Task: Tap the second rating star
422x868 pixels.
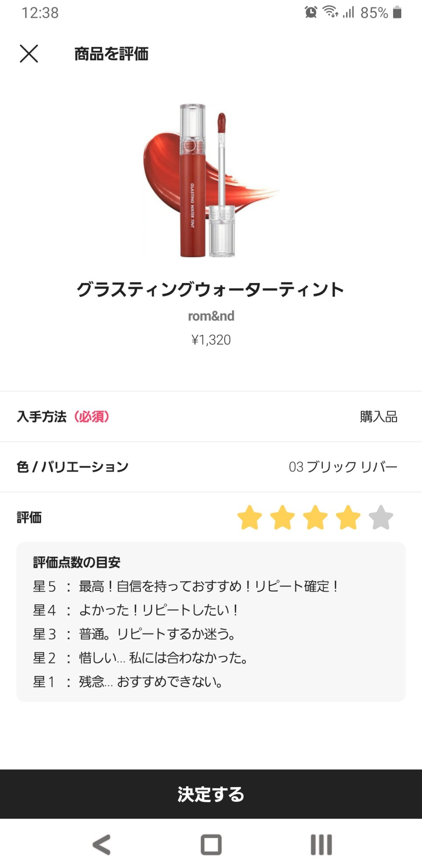Action: coord(282,517)
